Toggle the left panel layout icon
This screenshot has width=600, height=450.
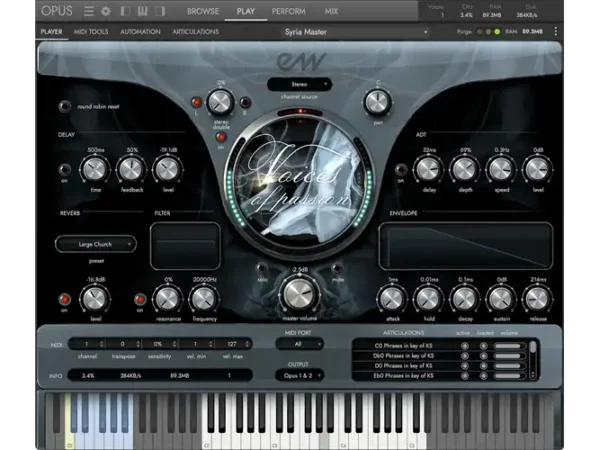tap(125, 11)
